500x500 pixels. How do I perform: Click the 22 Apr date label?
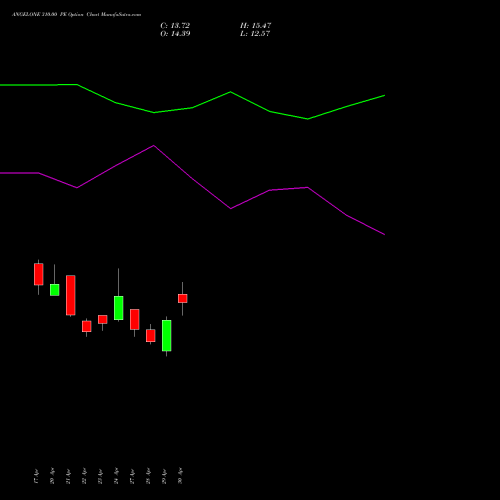click(x=84, y=476)
